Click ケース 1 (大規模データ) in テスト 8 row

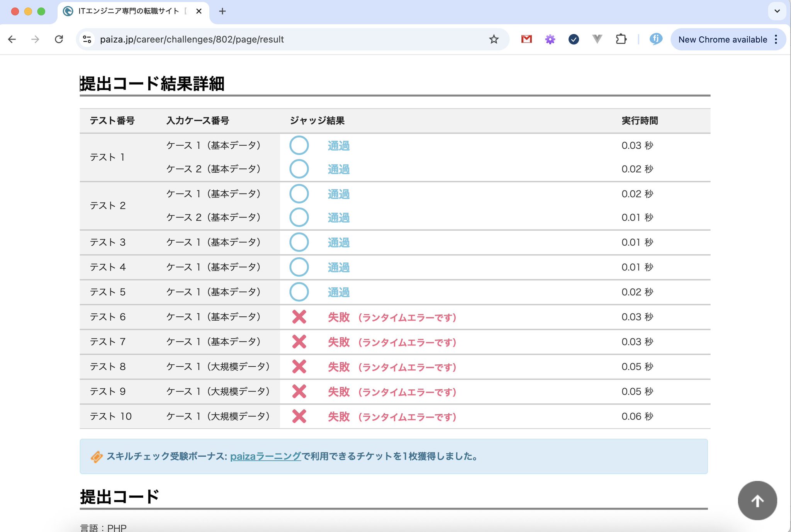coord(218,366)
